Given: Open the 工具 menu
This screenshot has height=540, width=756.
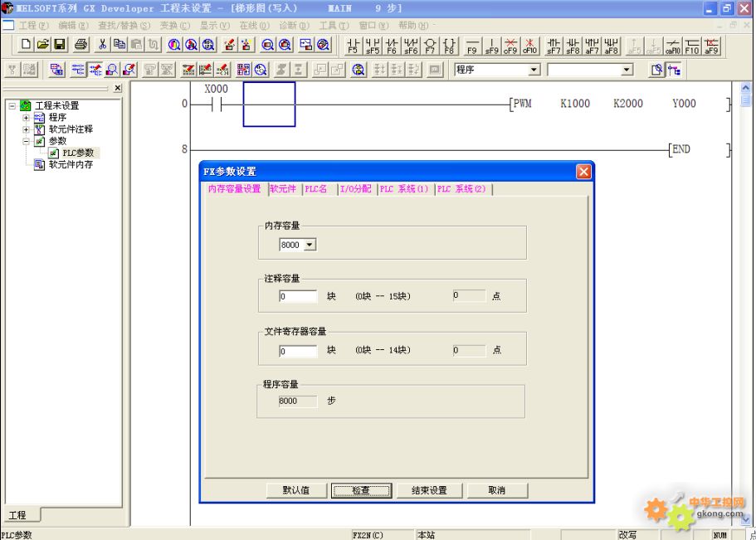Looking at the screenshot, I should (x=334, y=25).
